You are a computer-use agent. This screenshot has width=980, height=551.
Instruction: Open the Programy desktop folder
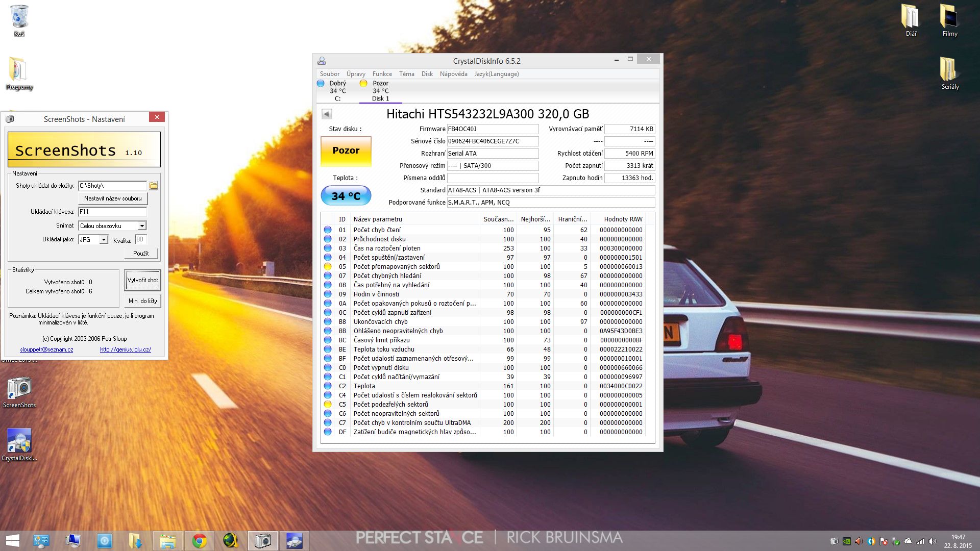[x=19, y=73]
